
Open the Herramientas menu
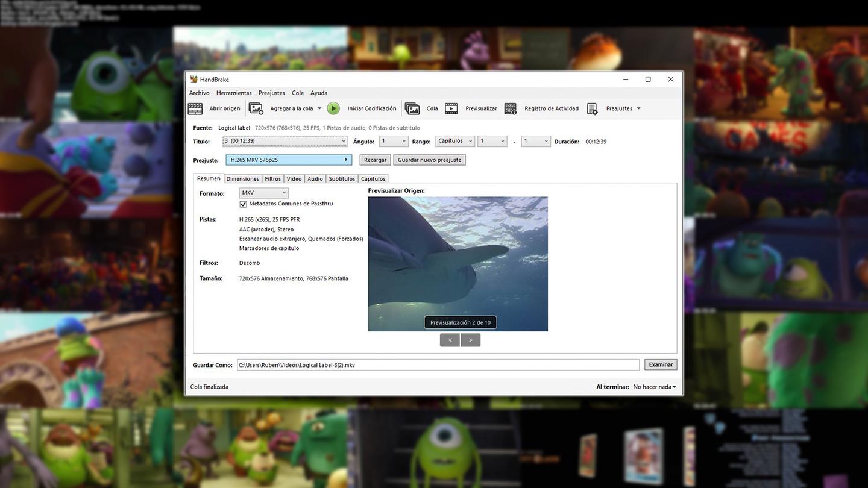(x=234, y=93)
